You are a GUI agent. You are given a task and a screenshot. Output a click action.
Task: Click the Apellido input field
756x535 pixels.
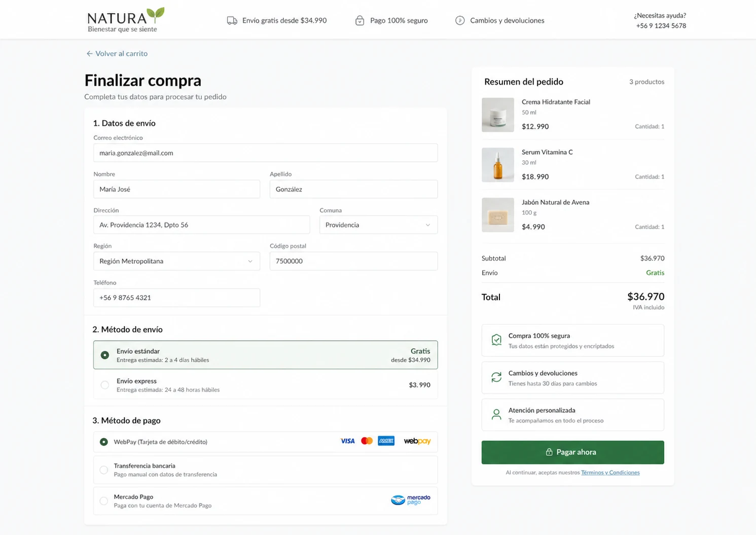tap(353, 189)
